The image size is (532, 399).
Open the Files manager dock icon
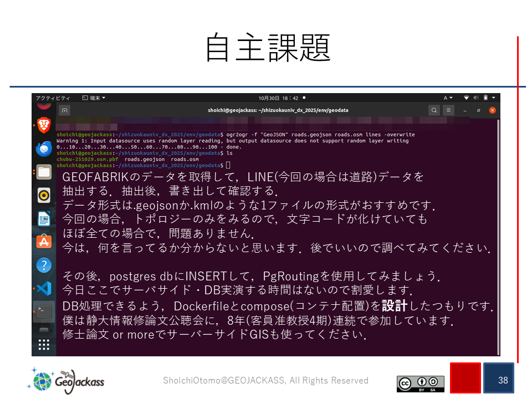click(x=44, y=172)
